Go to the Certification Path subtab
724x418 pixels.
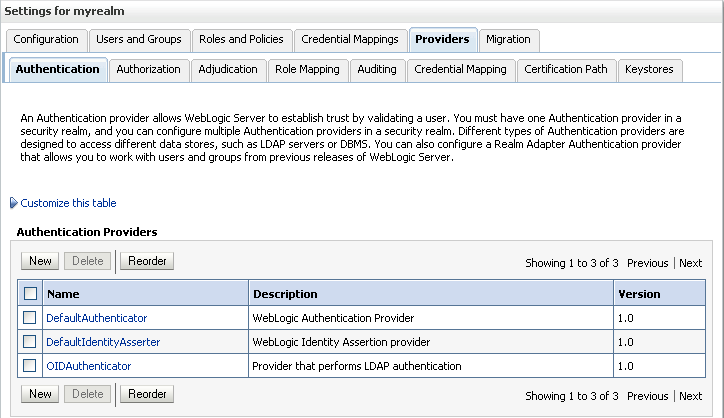(x=566, y=70)
